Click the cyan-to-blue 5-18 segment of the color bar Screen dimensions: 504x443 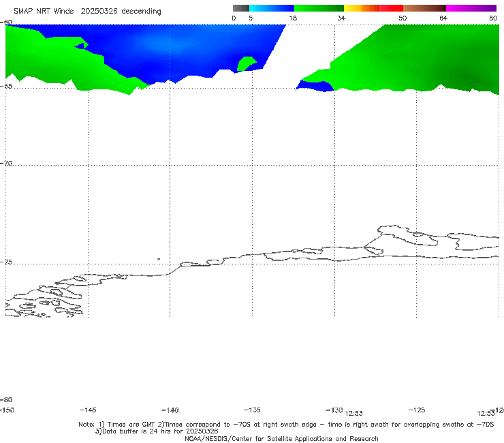pyautogui.click(x=272, y=8)
